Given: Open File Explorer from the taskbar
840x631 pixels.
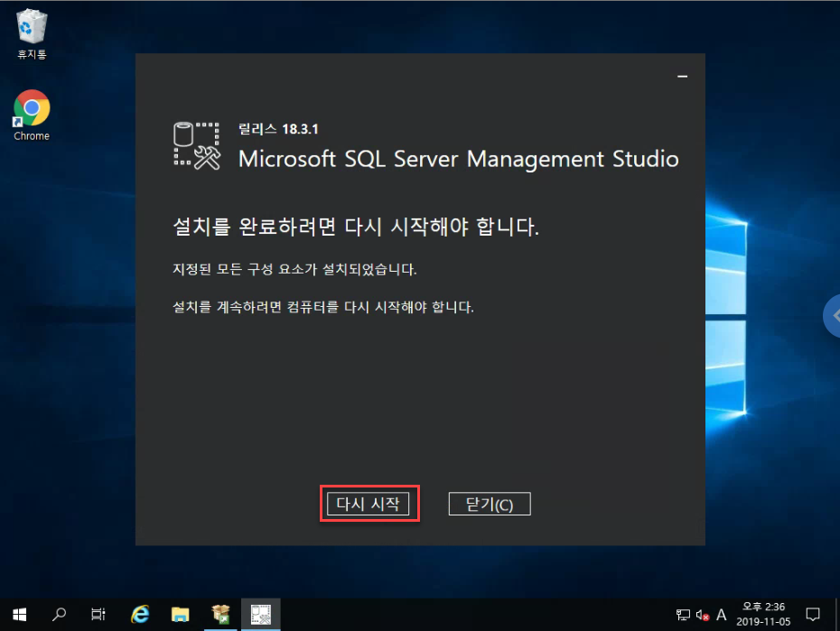Looking at the screenshot, I should tap(180, 615).
